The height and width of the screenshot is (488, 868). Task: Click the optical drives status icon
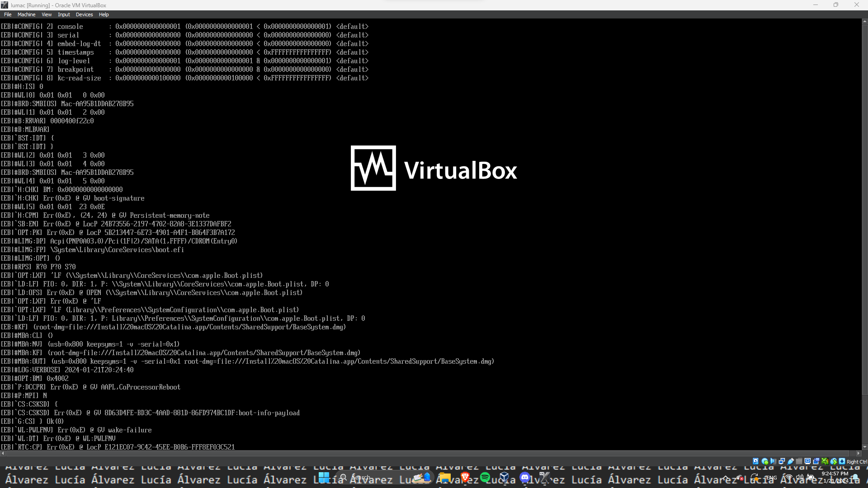[x=764, y=461]
